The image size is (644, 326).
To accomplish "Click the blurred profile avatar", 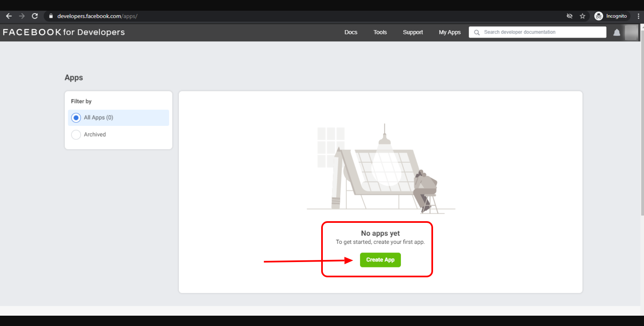I will click(x=631, y=32).
